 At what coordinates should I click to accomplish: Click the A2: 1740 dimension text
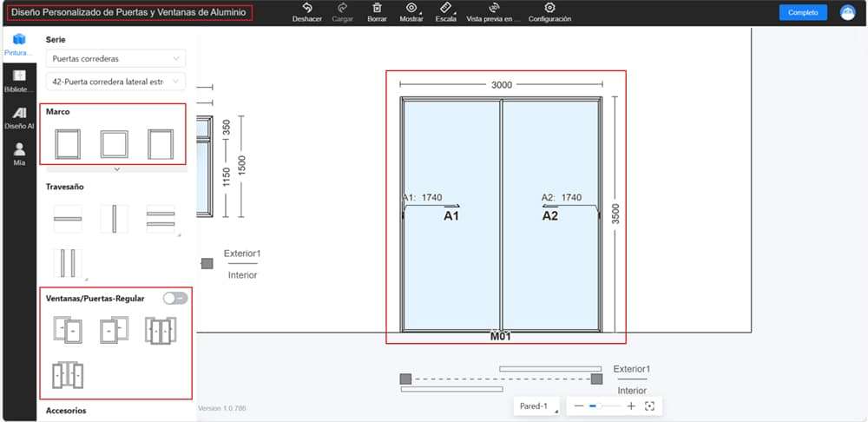pos(562,198)
